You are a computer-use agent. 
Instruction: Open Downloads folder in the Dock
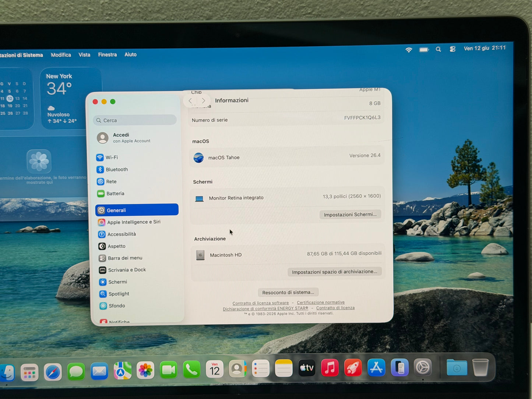pos(457,367)
